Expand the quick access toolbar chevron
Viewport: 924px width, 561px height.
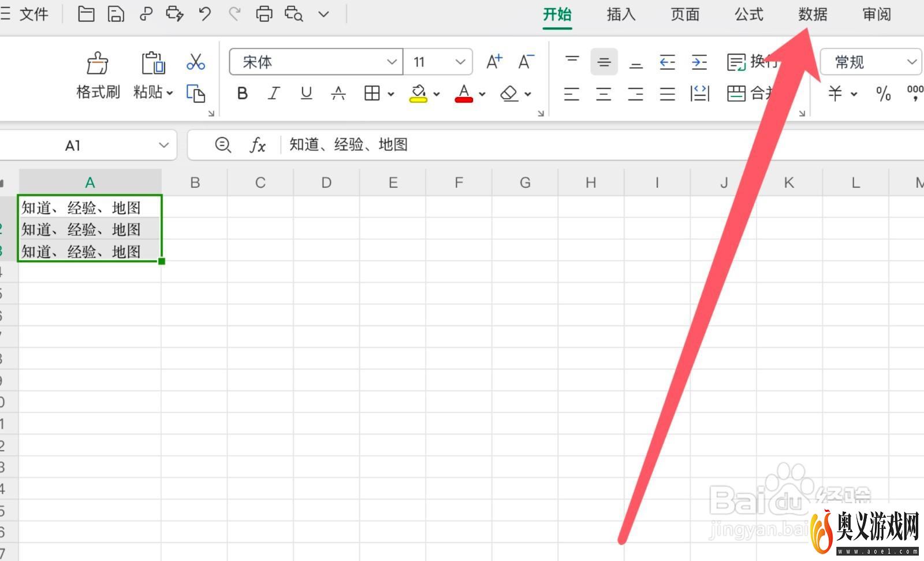(x=323, y=14)
